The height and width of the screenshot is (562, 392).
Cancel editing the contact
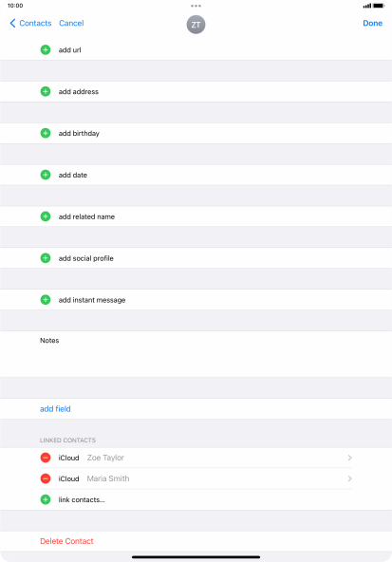click(x=71, y=24)
